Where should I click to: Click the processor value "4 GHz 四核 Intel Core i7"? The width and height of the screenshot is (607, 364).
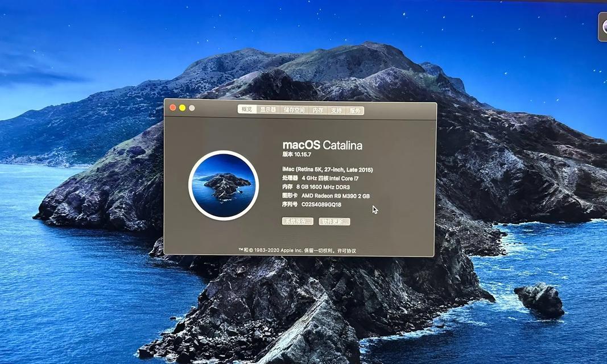(x=330, y=179)
